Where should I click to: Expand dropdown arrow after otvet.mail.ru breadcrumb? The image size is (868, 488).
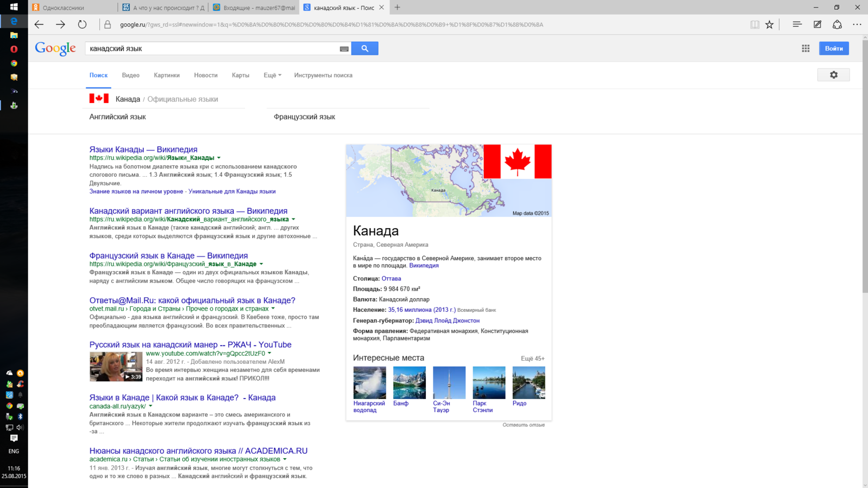point(273,309)
